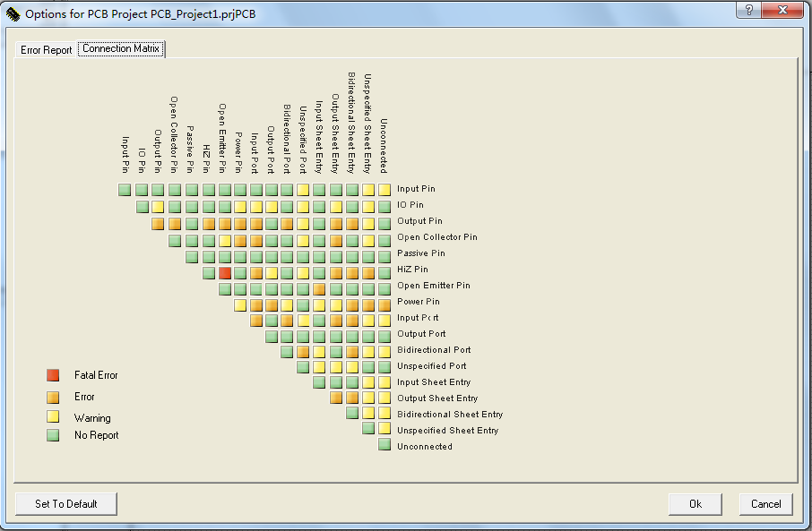
Task: Click the orange Error legend swatch
Action: [53, 397]
